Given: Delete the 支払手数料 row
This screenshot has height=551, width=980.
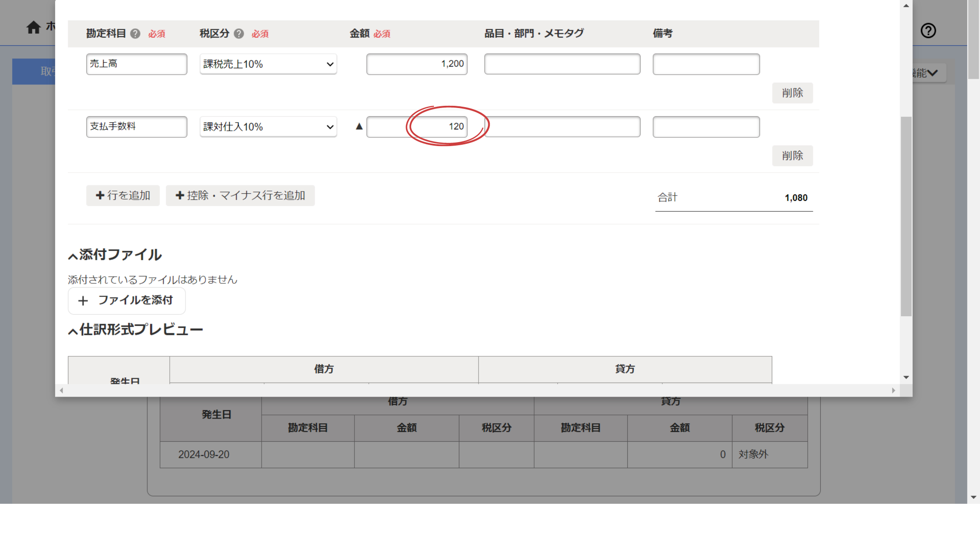Looking at the screenshot, I should click(x=792, y=156).
